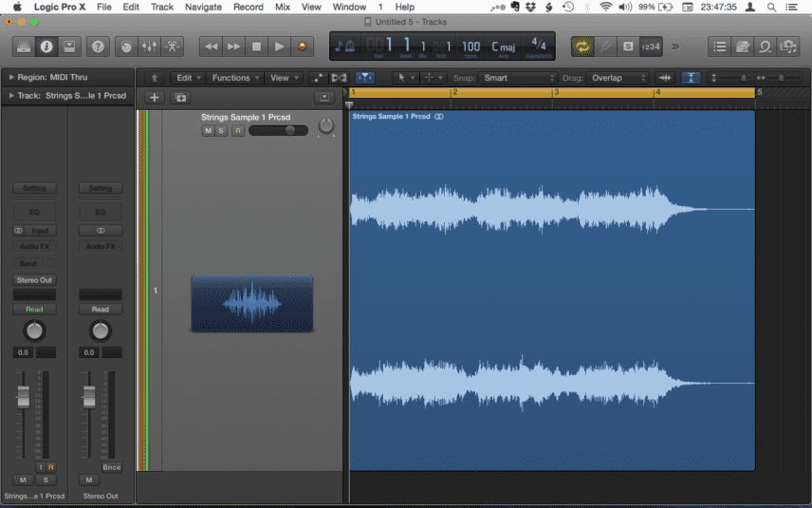Select the Strings Sample 1 Prcsd region
812x508 pixels.
pos(552,291)
